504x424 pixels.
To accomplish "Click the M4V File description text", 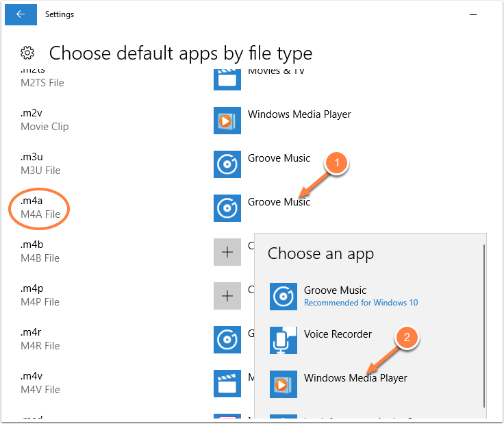I will [40, 390].
